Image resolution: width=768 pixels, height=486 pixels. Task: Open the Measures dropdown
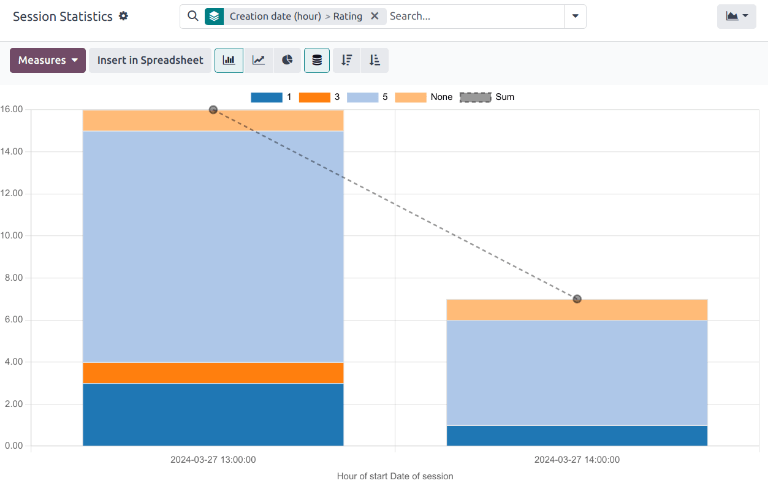tap(47, 60)
